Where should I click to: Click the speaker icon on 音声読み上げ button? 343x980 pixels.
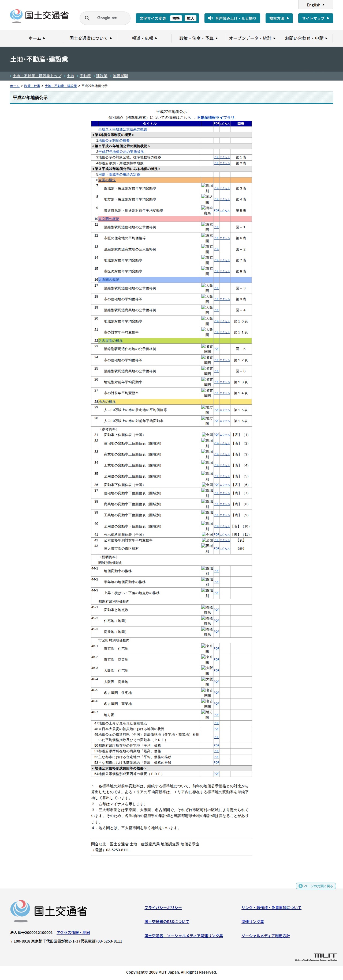pos(210,18)
